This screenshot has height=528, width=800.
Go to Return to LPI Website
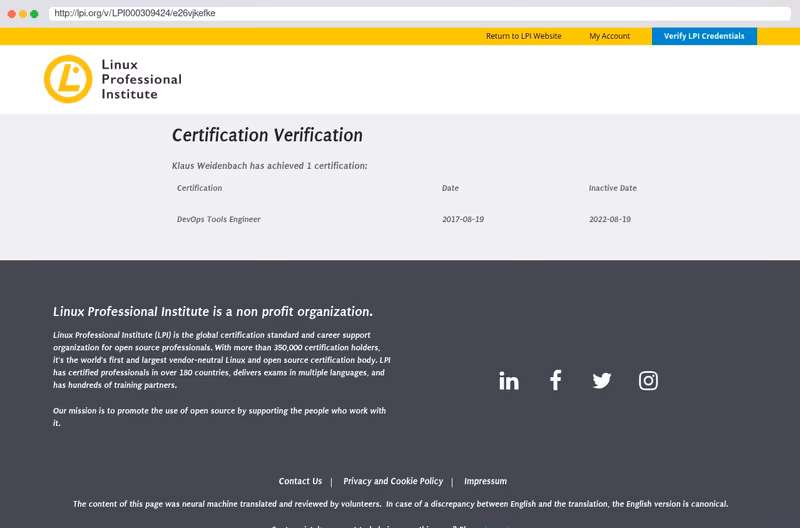tap(523, 36)
